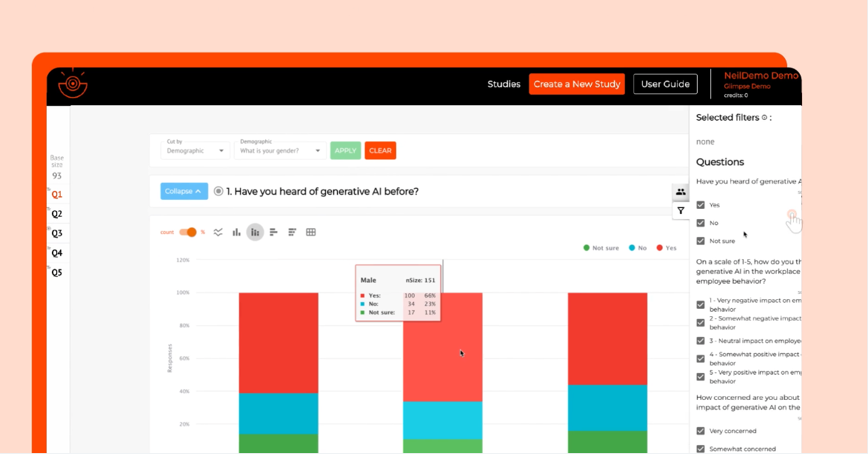Uncheck 1 - Very negative impact checkbox
Viewport: 868px width, 459px height.
701,305
